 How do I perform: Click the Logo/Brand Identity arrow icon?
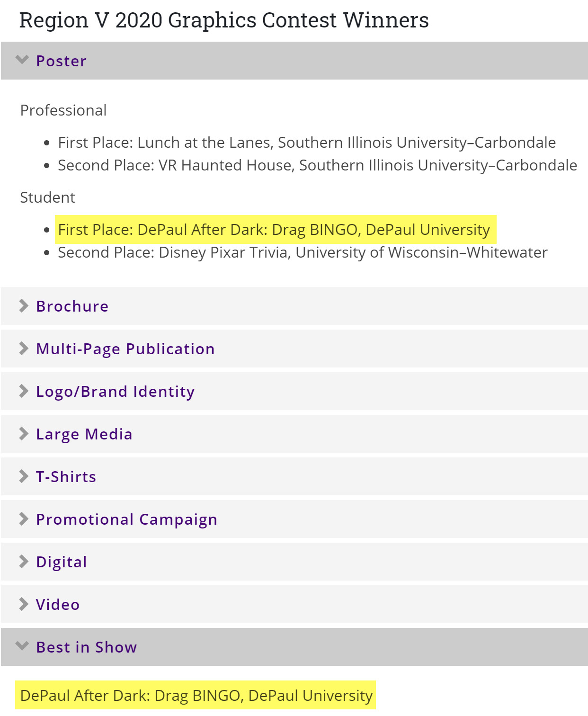click(x=24, y=391)
